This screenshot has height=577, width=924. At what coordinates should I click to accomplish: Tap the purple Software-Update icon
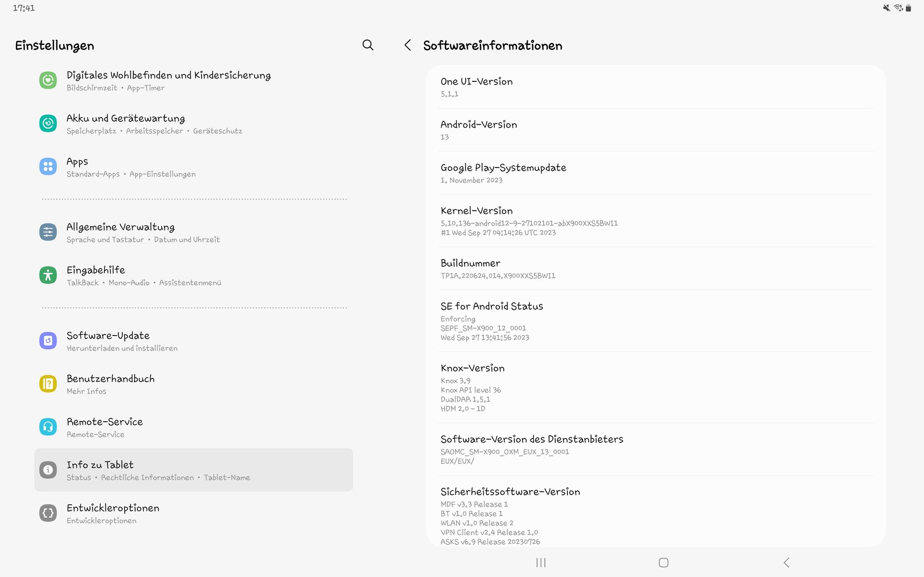click(48, 341)
